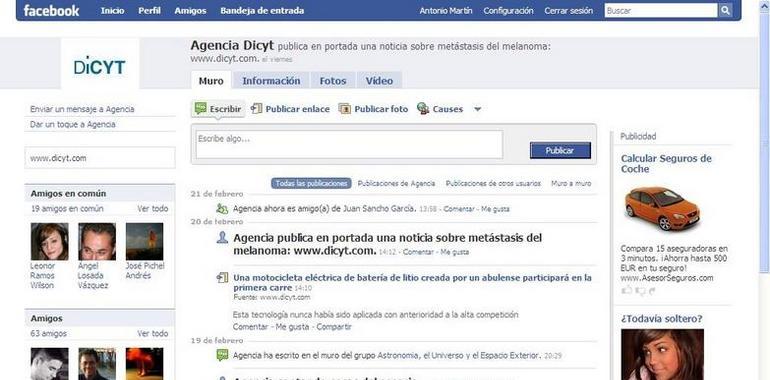Open Astronomía, el Universo group link
The height and width of the screenshot is (380, 770).
coord(459,355)
